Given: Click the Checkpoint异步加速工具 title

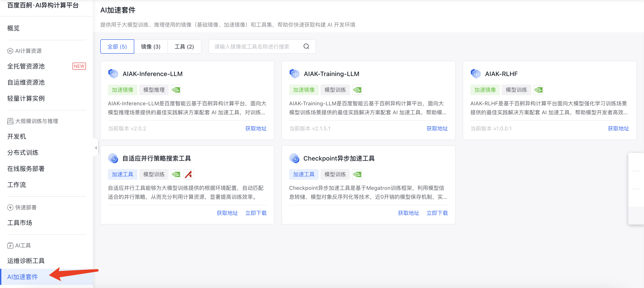Looking at the screenshot, I should [x=339, y=158].
